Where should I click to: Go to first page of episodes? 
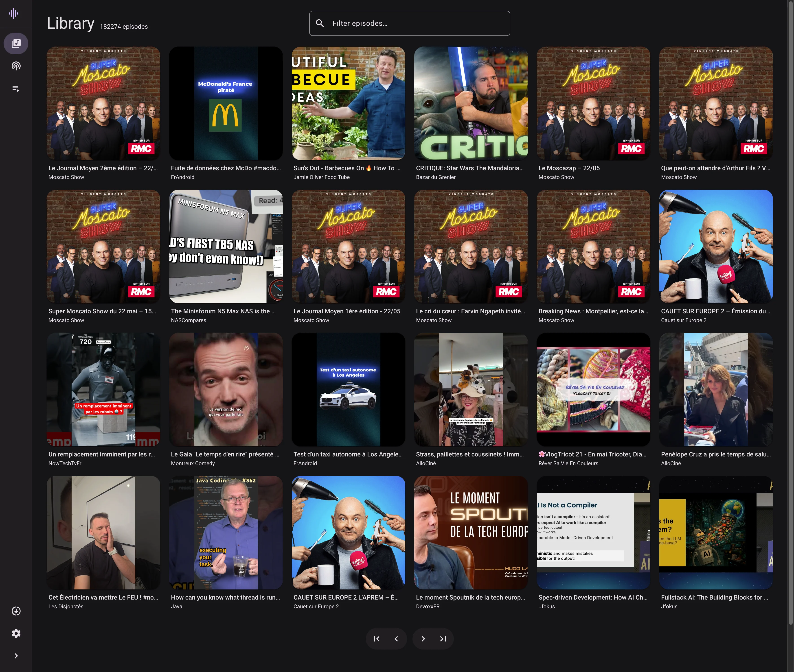(x=377, y=639)
